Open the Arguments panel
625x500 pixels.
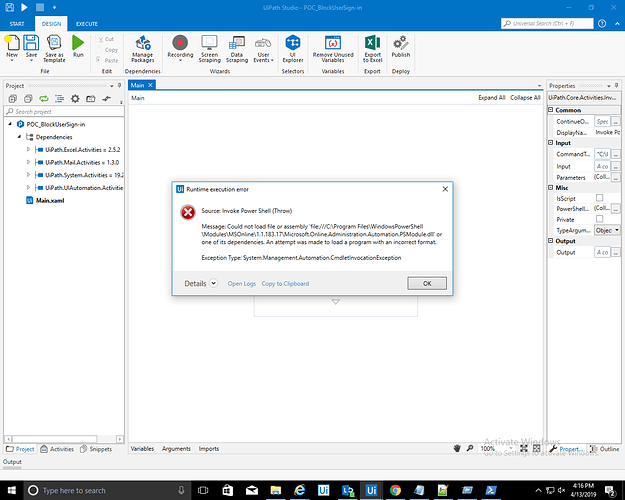(176, 449)
